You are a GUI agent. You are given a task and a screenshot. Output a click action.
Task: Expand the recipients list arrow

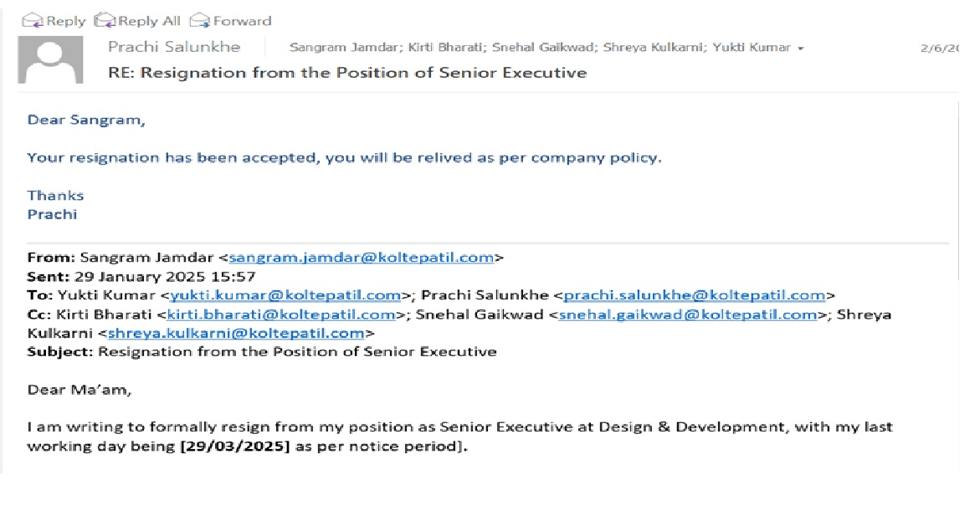point(801,49)
